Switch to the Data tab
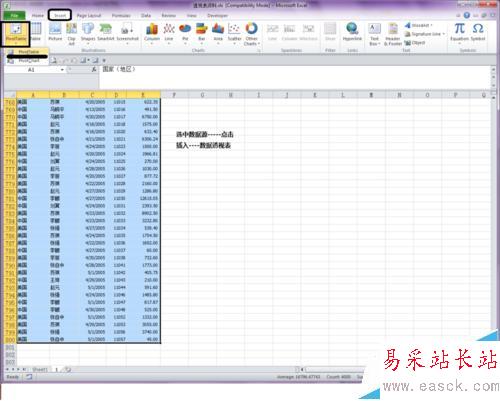This screenshot has height=401, width=500. tap(146, 15)
